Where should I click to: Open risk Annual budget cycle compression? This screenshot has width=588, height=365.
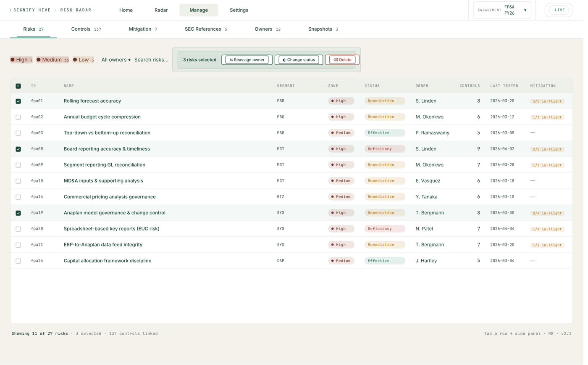103,117
